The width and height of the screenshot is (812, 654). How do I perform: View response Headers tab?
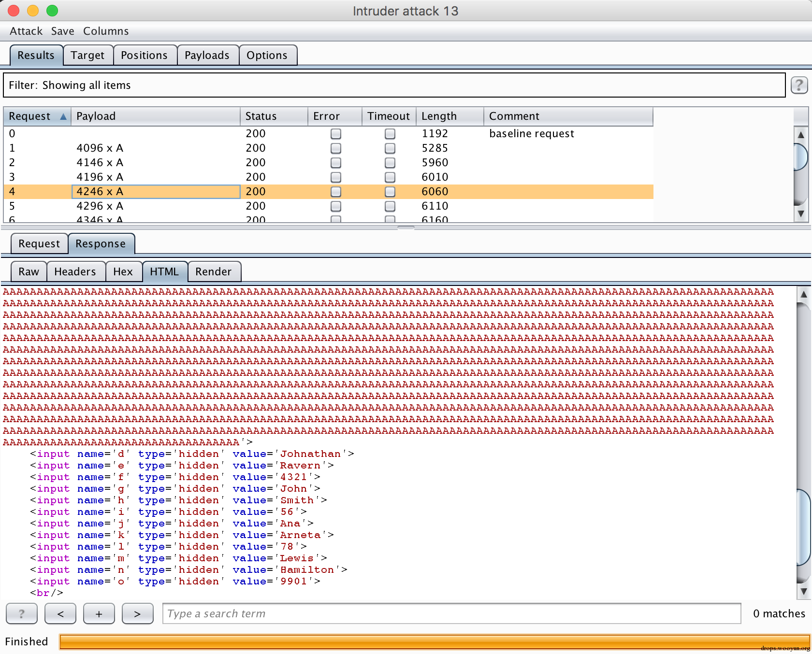click(75, 271)
